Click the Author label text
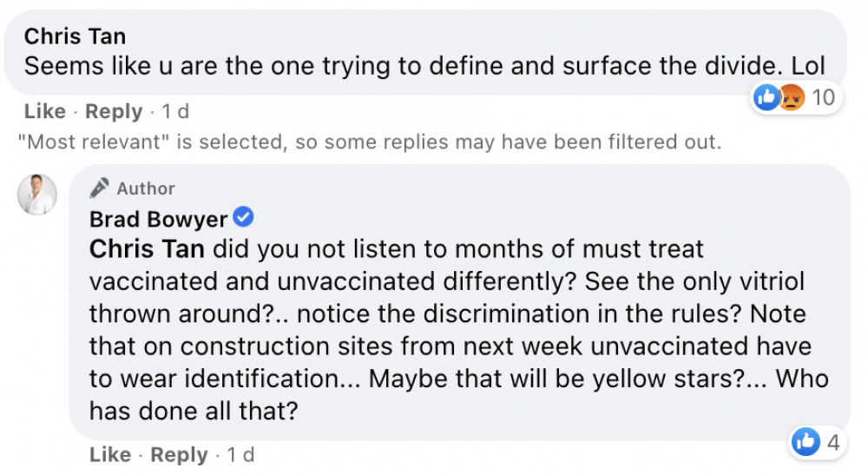Viewport: 868px width, 475px height. [146, 188]
